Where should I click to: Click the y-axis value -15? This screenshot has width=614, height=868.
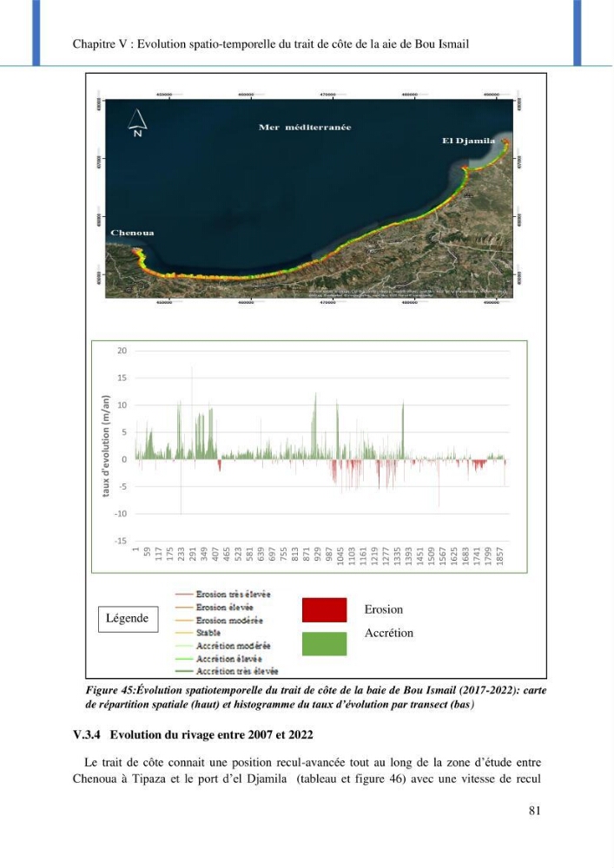tap(120, 541)
